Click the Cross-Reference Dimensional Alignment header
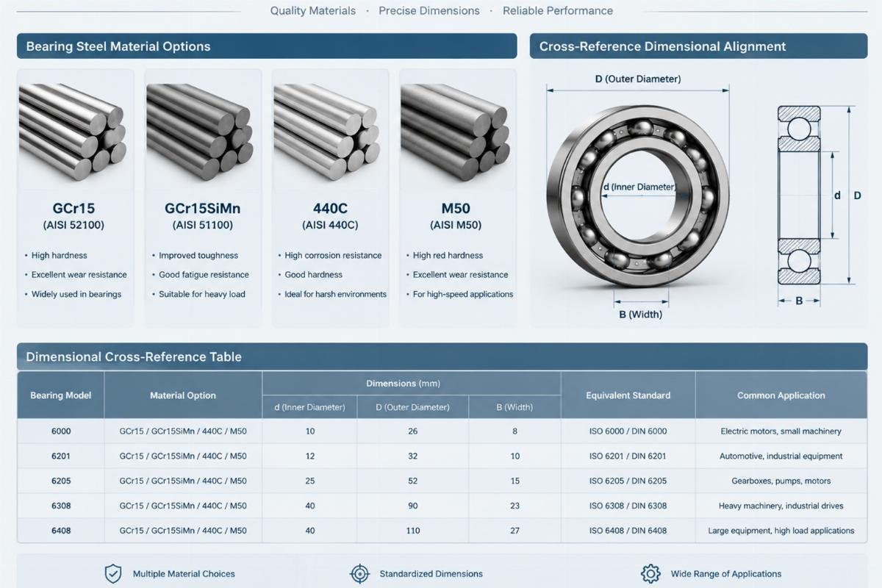This screenshot has width=882, height=588. 698,46
